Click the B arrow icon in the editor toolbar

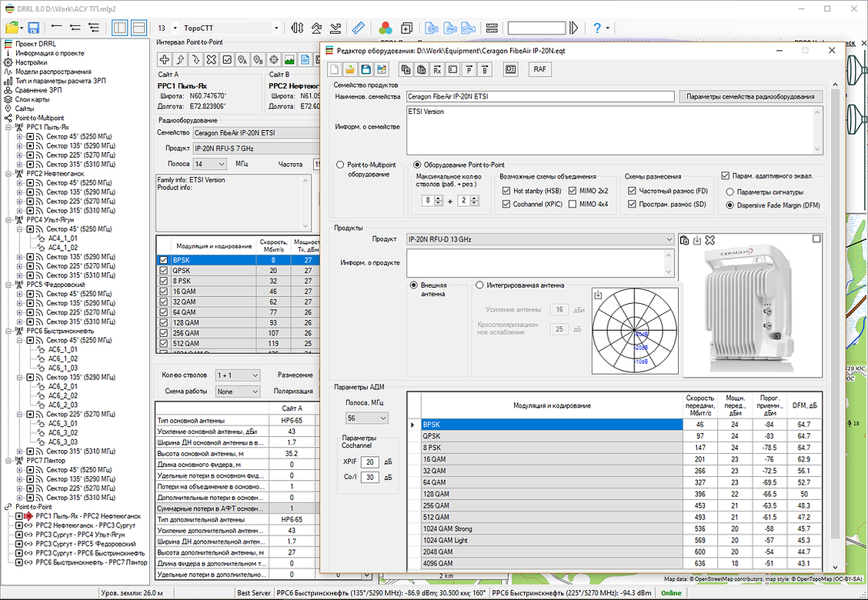click(485, 69)
